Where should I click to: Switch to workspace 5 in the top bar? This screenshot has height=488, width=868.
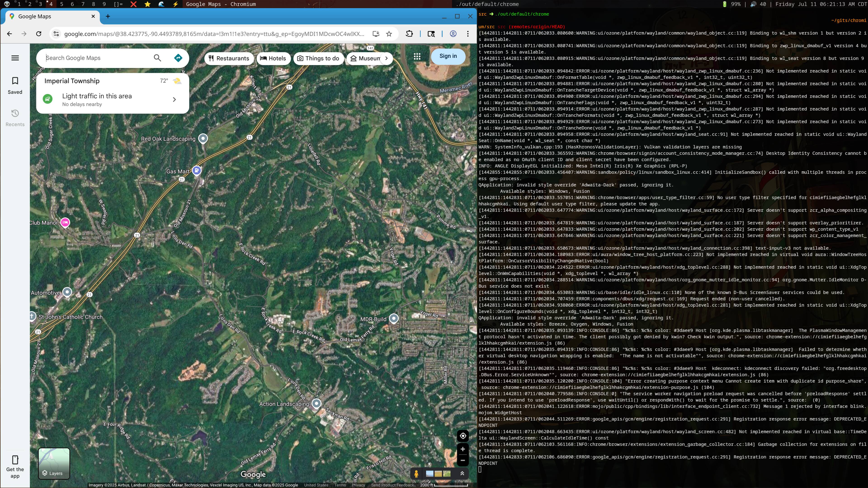(61, 4)
